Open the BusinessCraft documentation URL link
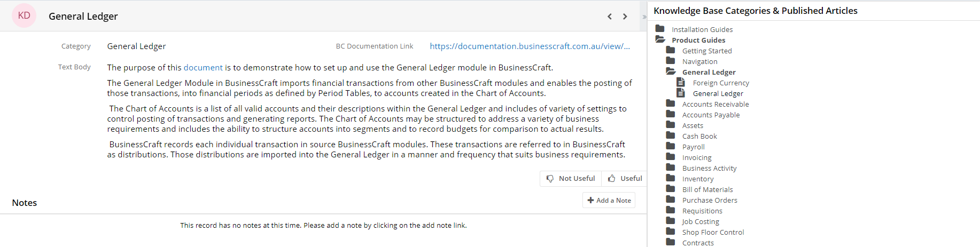The width and height of the screenshot is (980, 247). click(530, 46)
